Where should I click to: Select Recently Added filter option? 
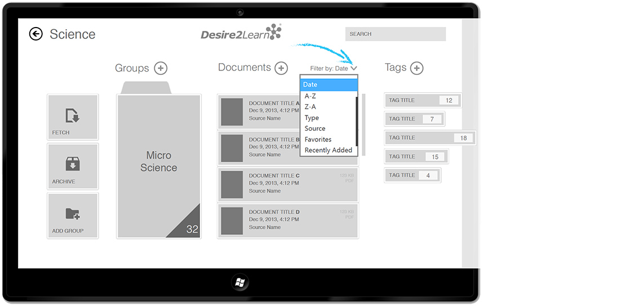pos(328,150)
